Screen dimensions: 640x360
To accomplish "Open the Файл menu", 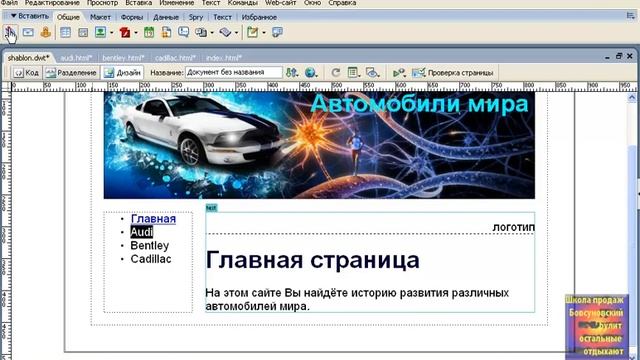I will (9, 3).
